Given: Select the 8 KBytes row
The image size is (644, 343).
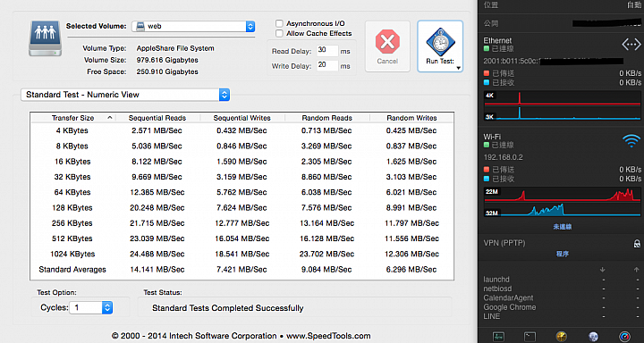Looking at the screenshot, I should pos(241,146).
